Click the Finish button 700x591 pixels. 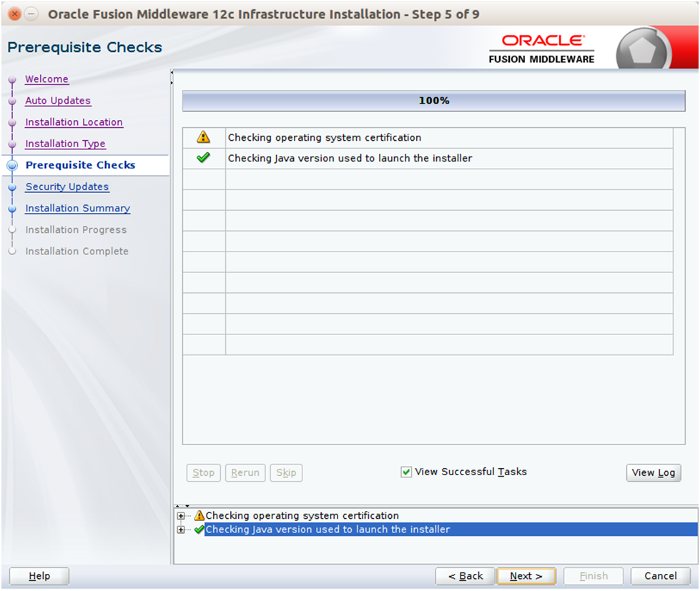tap(593, 576)
